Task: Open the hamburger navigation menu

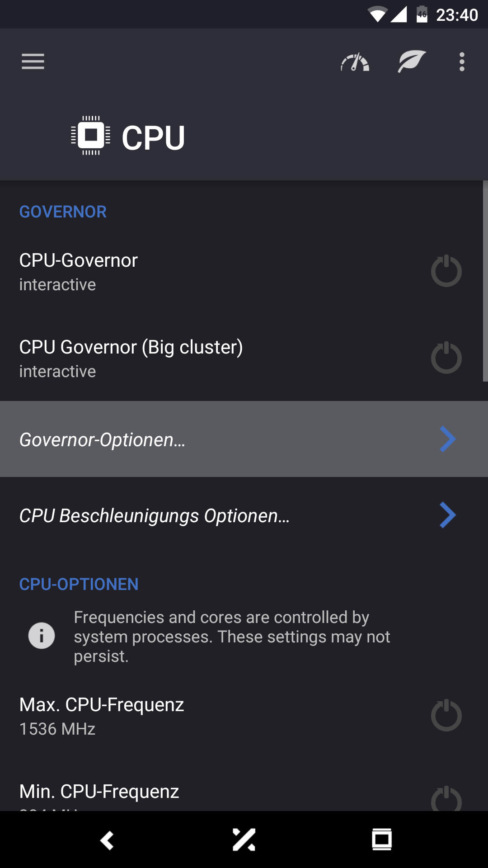Action: [33, 61]
